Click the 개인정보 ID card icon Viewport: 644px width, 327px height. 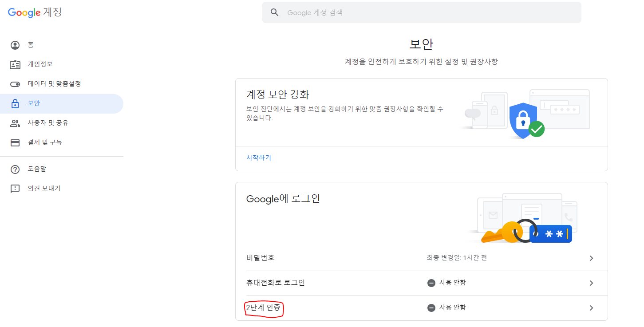point(15,64)
